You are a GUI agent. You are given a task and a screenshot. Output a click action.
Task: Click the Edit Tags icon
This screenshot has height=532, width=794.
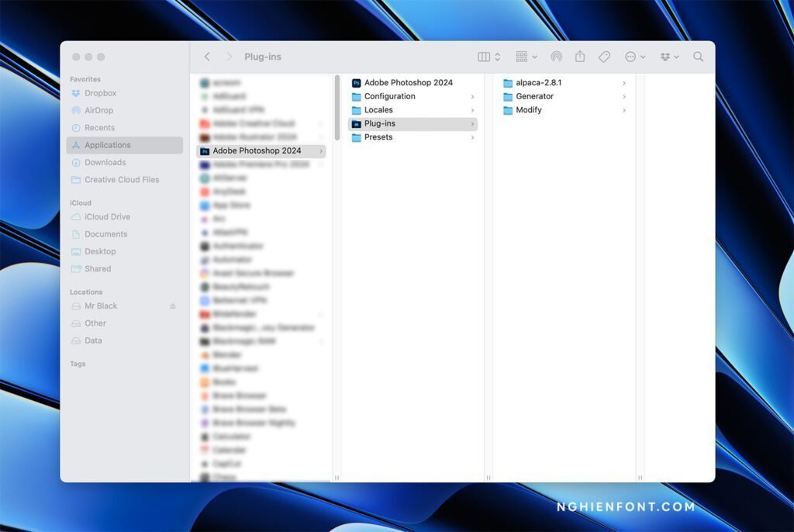[605, 57]
